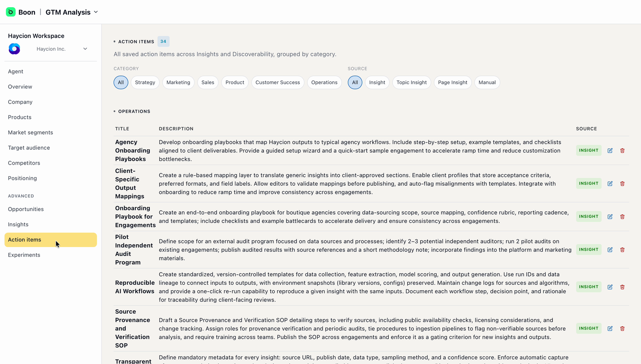The width and height of the screenshot is (641, 364).
Task: Select Action items in sidebar
Action: tap(50, 239)
